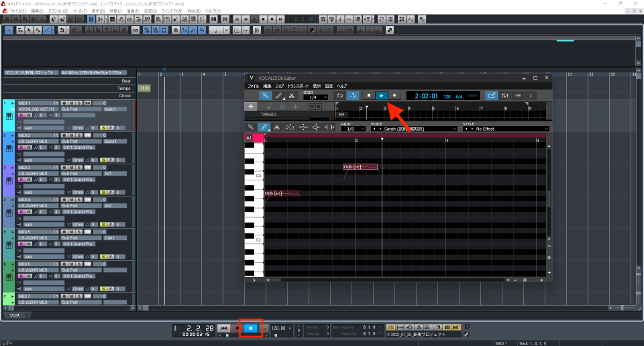Open VOCALOID ファイル menu
Viewport: 644px width, 346px height.
pyautogui.click(x=253, y=86)
